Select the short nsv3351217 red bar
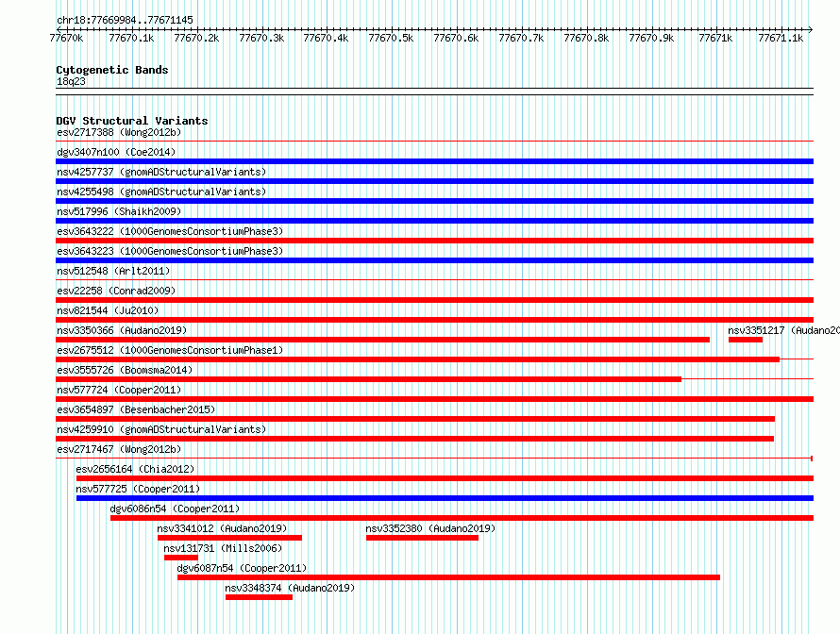Viewport: 840px width, 634px height. pyautogui.click(x=746, y=340)
